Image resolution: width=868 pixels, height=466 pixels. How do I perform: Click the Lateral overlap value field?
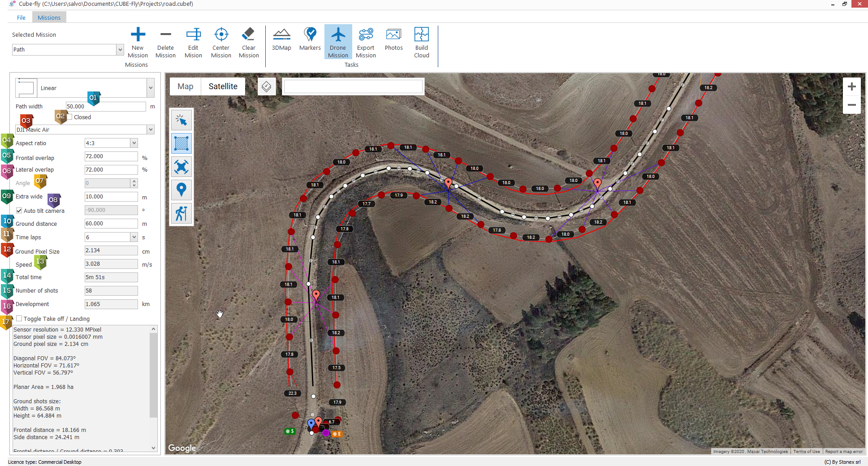click(111, 170)
